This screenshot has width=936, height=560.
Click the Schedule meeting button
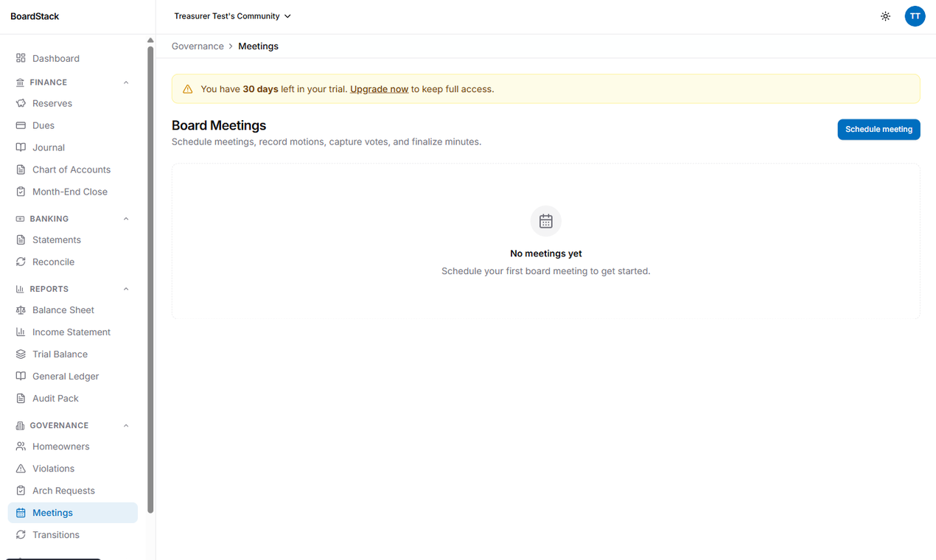point(879,130)
